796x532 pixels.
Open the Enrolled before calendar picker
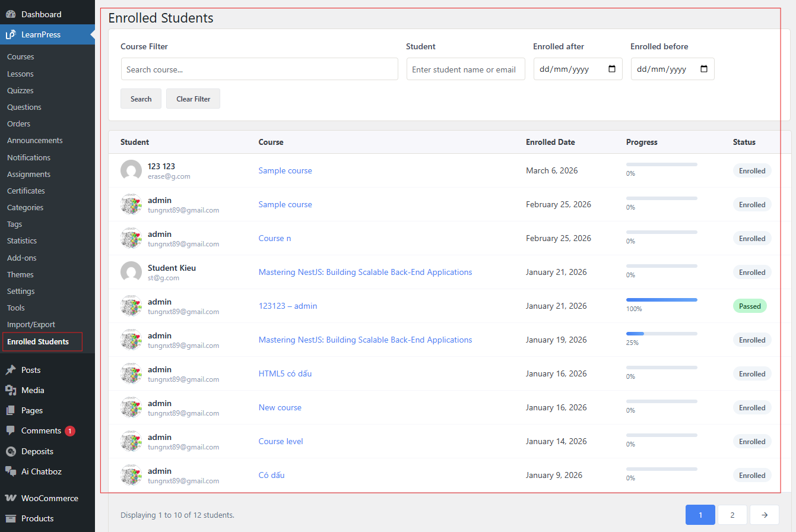[x=705, y=69]
